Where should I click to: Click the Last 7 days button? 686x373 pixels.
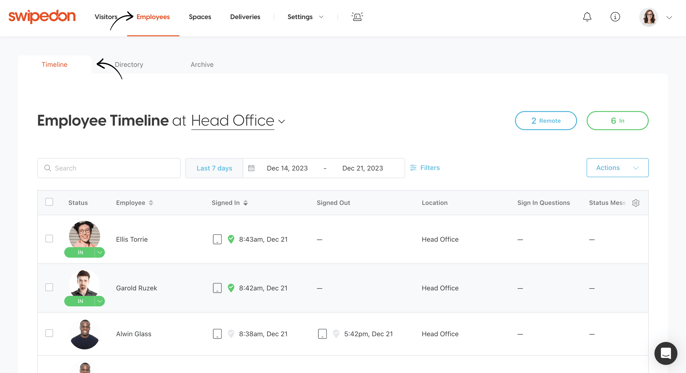(214, 168)
